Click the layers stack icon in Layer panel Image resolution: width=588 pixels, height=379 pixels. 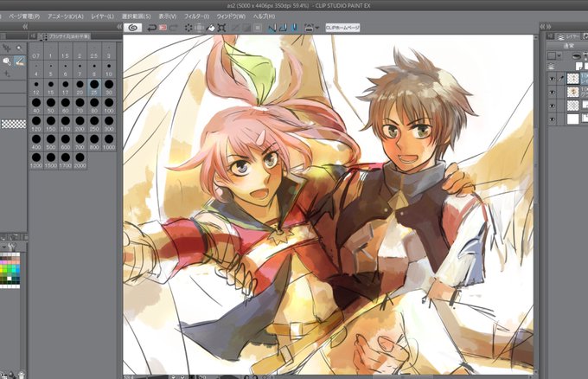click(x=552, y=67)
